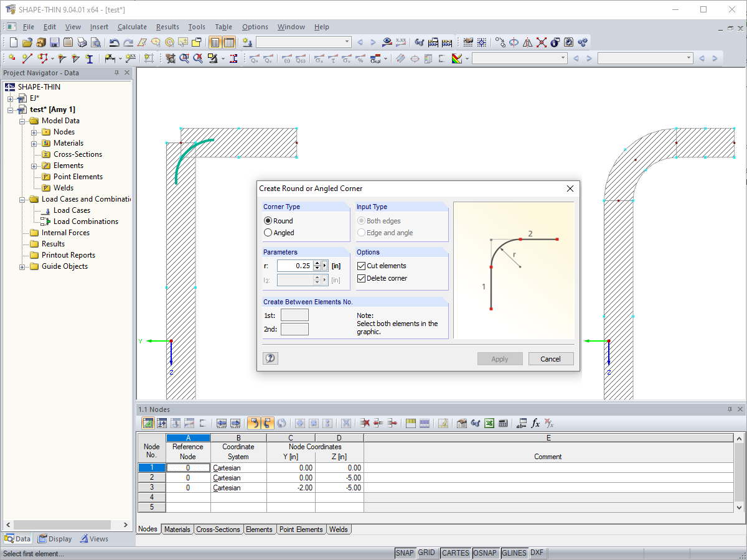Viewport: 747px width, 560px height.
Task: Click the fx function icon above the table
Action: 534,423
